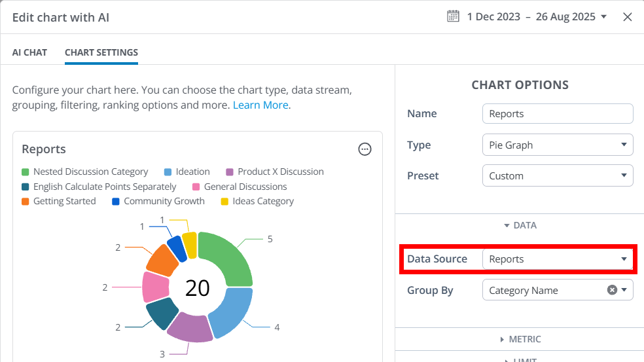Toggle General Discussions legend swatch
This screenshot has width=644, height=362.
click(197, 187)
